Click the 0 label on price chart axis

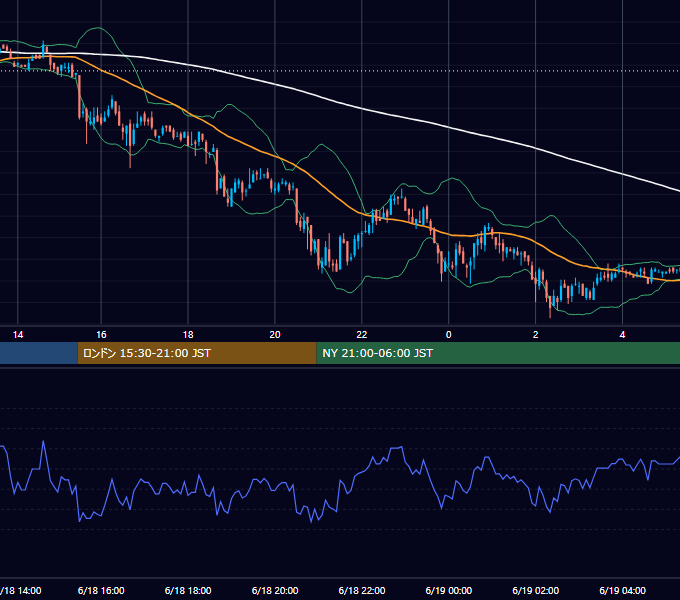(x=448, y=335)
